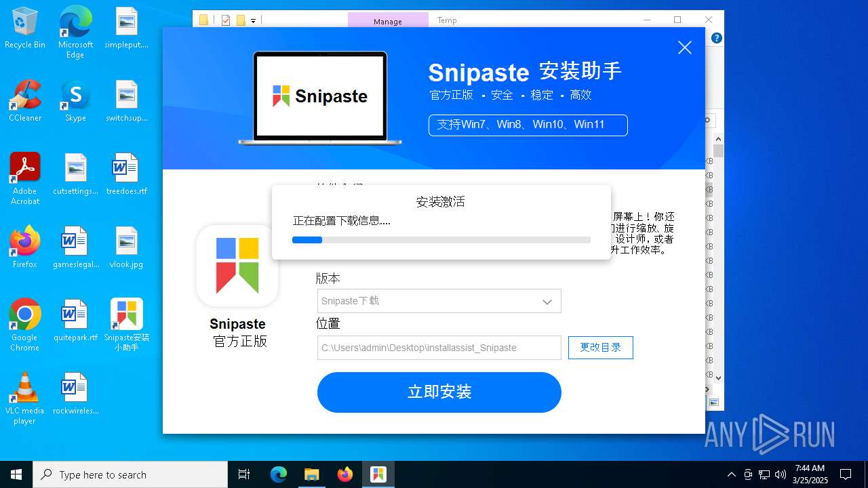Launch Edge from the taskbar
This screenshot has width=868, height=488.
click(279, 474)
